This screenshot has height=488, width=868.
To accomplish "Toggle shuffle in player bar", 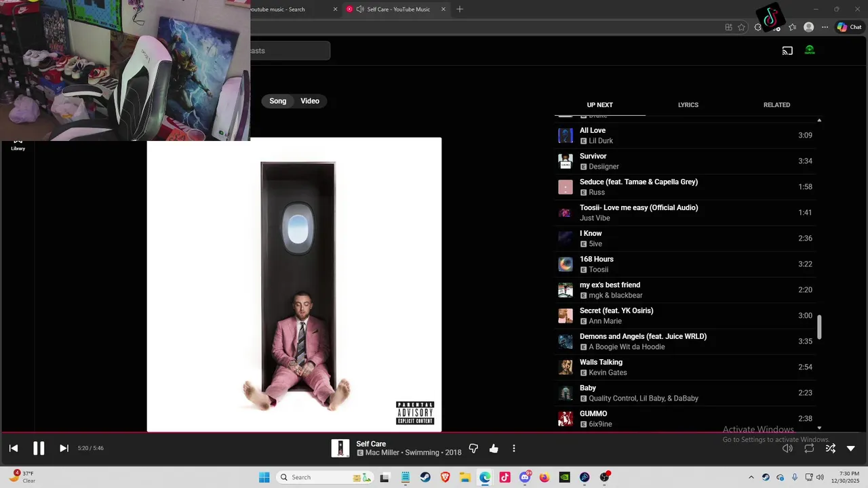I will [x=830, y=448].
